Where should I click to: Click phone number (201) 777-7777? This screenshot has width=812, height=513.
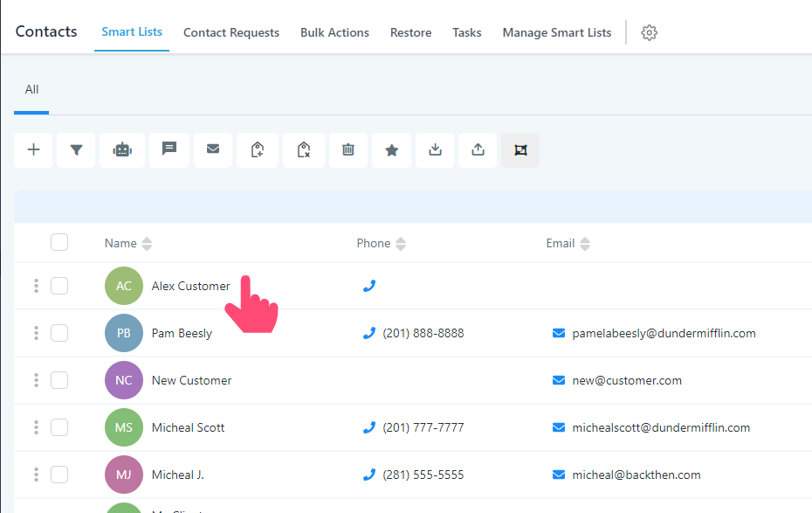point(423,427)
